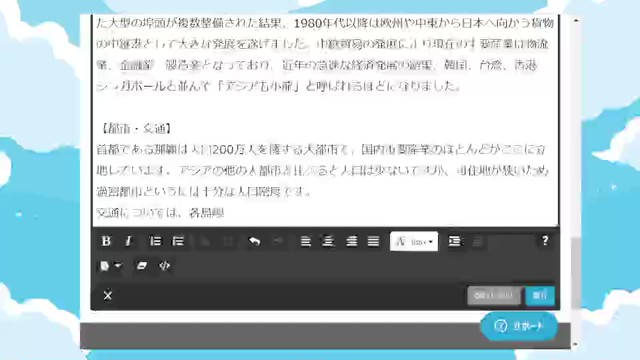Click the gray button beside the blue one
Viewport: 640px width, 360px height.
pos(494,296)
